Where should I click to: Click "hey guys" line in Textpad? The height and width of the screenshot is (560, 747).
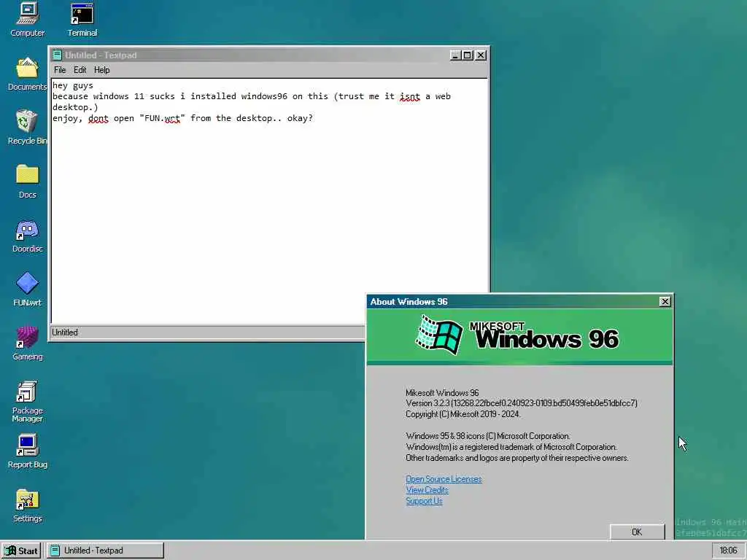73,85
